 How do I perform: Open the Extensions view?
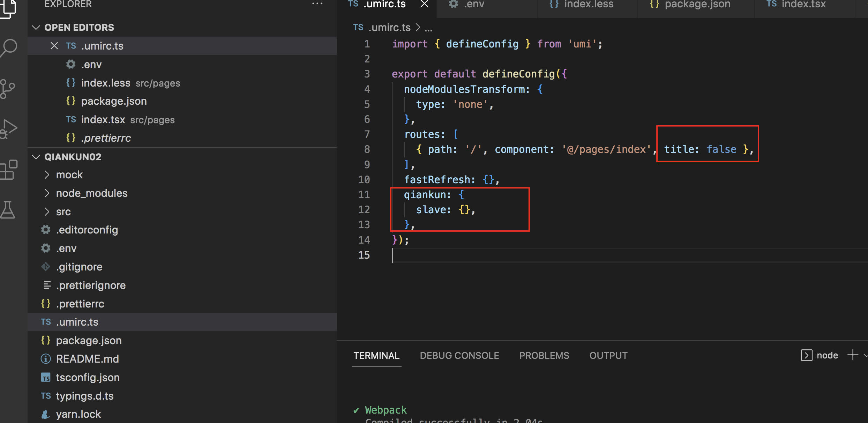tap(9, 170)
